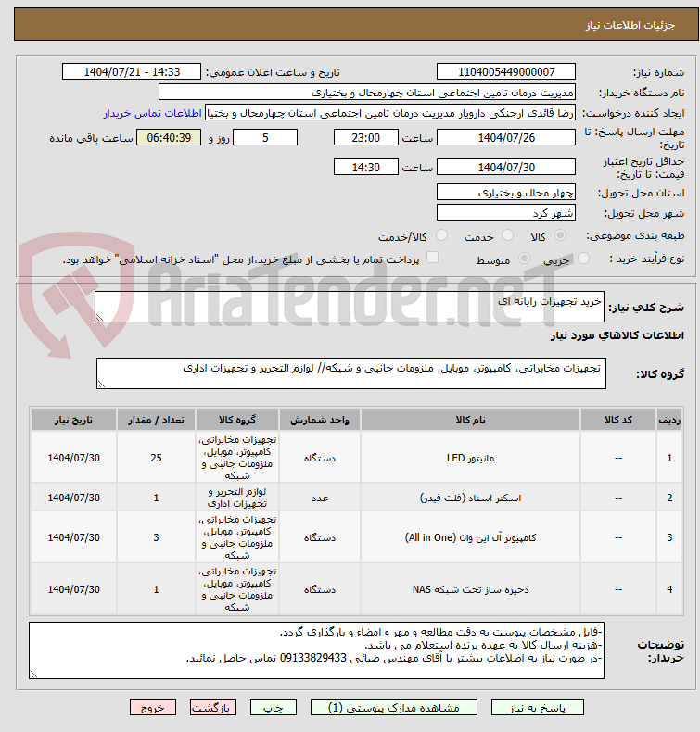The width and height of the screenshot is (700, 732).
Task: Click quantity 25 in the monitor row
Action: (x=156, y=458)
